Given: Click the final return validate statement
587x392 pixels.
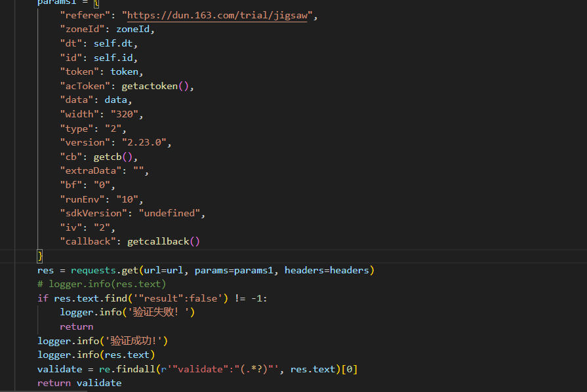Looking at the screenshot, I should [x=79, y=383].
